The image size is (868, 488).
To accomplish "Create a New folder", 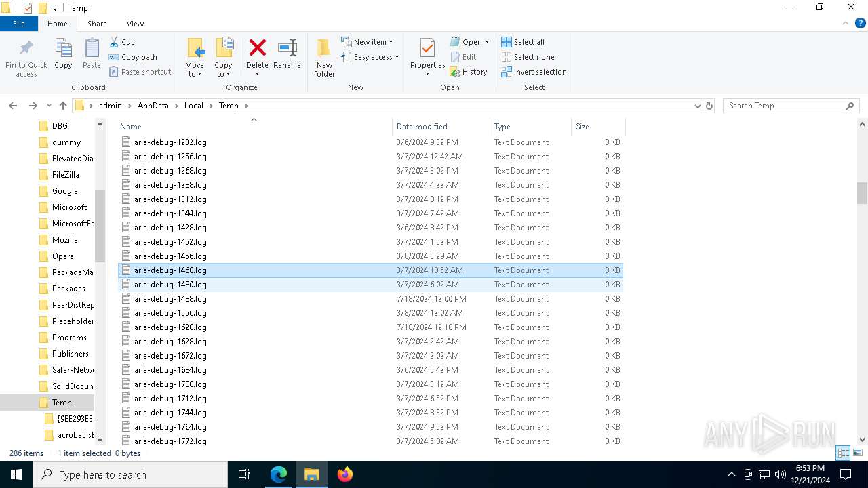I will tap(324, 58).
